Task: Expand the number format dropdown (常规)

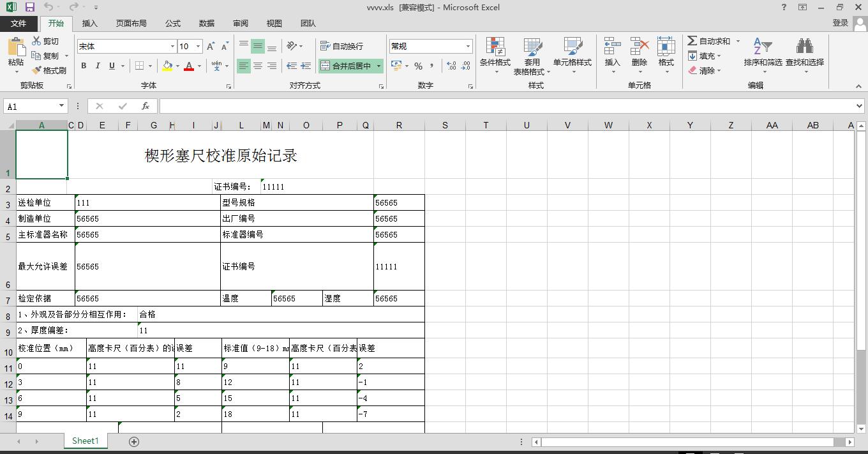Action: 468,46
